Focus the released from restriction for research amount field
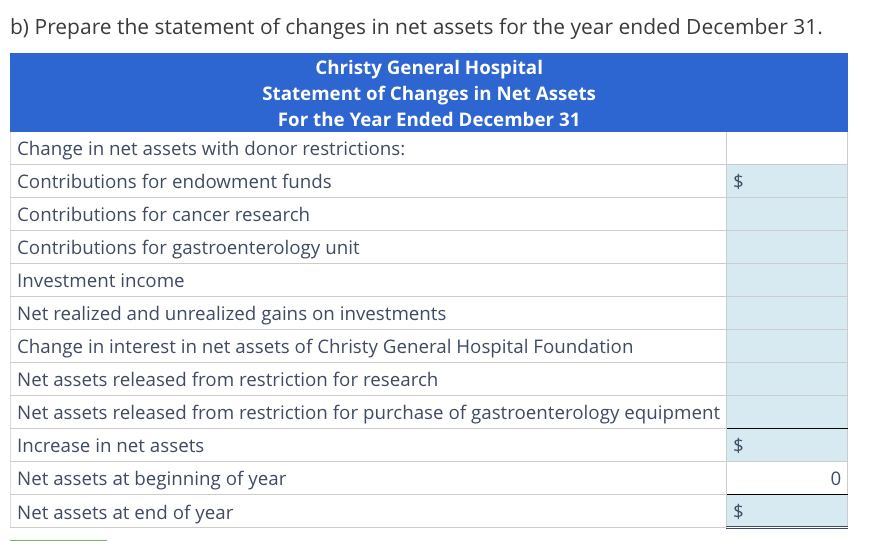 [x=787, y=379]
